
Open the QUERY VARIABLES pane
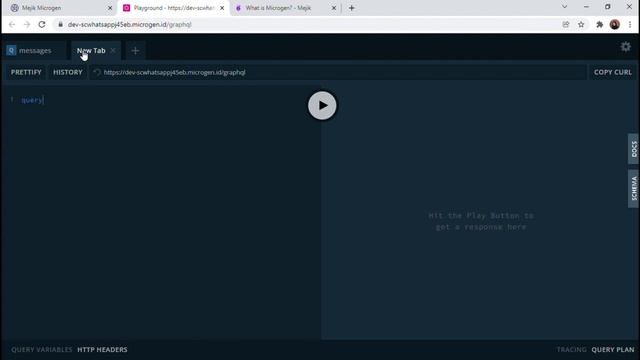(42, 349)
